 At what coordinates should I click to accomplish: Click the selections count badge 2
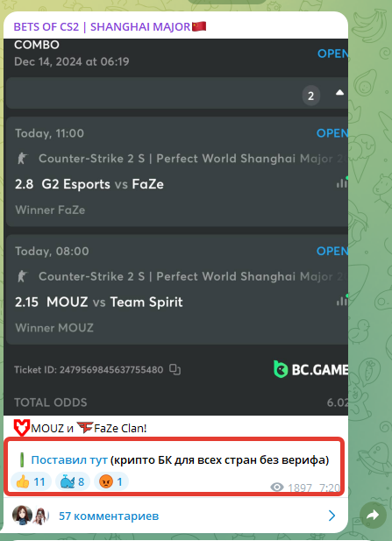coord(311,96)
